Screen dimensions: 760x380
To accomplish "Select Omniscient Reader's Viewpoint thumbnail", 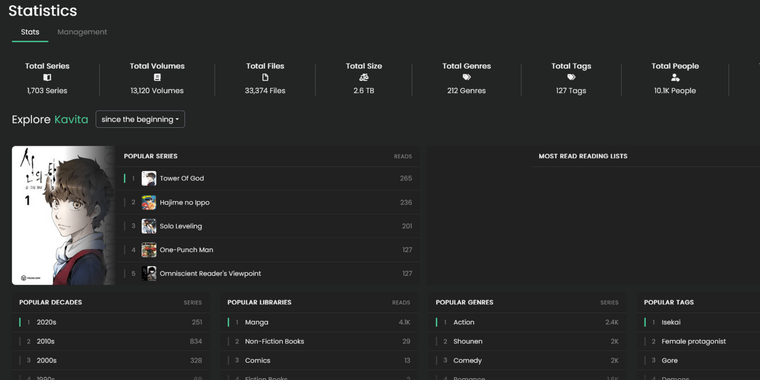I will tap(149, 274).
